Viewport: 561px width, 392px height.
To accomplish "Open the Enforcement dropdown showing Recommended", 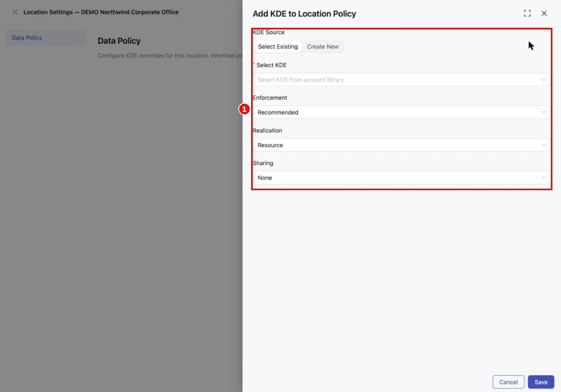I will tap(401, 112).
